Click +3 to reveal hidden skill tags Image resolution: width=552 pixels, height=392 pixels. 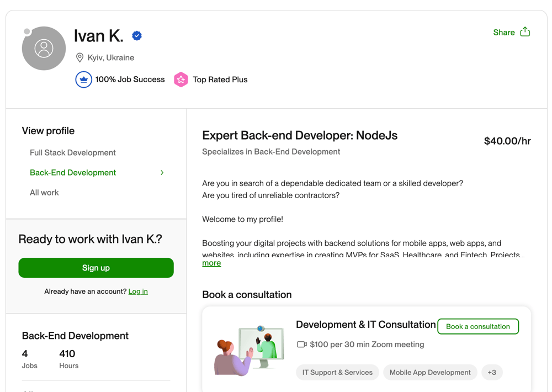click(x=492, y=372)
